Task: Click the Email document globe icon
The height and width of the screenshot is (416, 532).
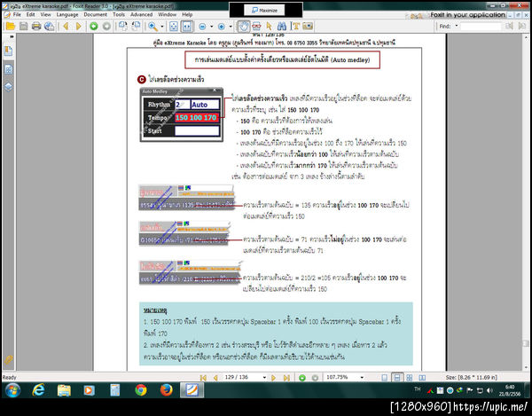Action: coord(49,26)
